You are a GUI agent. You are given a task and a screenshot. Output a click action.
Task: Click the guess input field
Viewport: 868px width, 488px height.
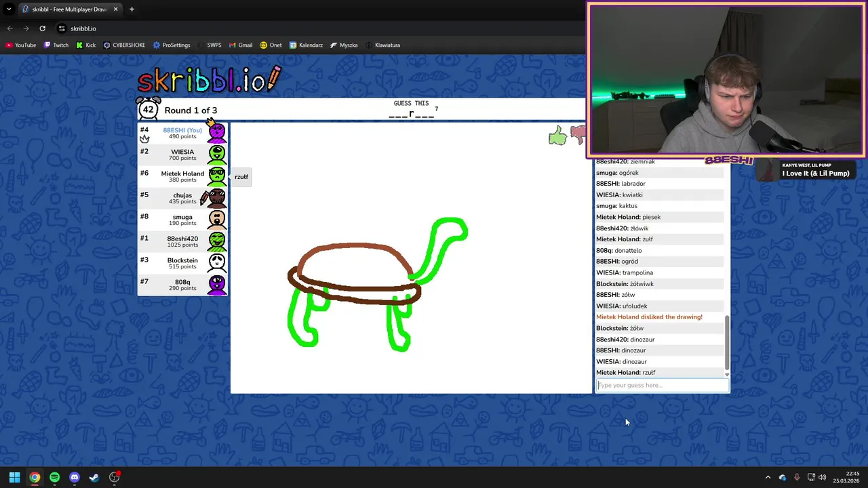click(x=662, y=385)
